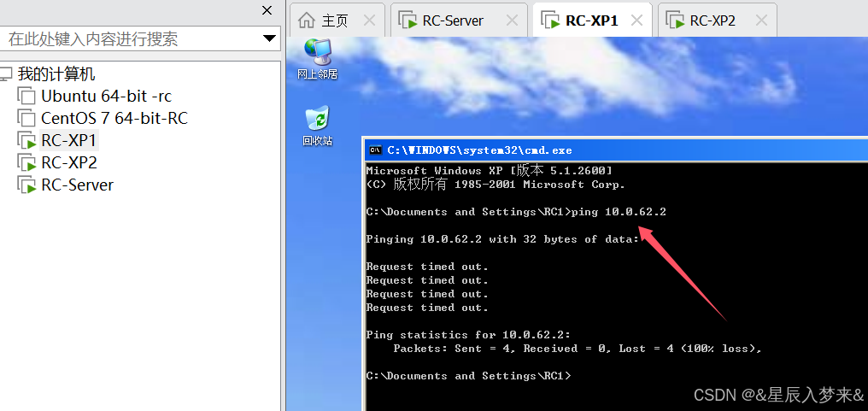Click the '版权所有 1985-2001 Microsoft Corp.' line
868x411 pixels.
(496, 185)
